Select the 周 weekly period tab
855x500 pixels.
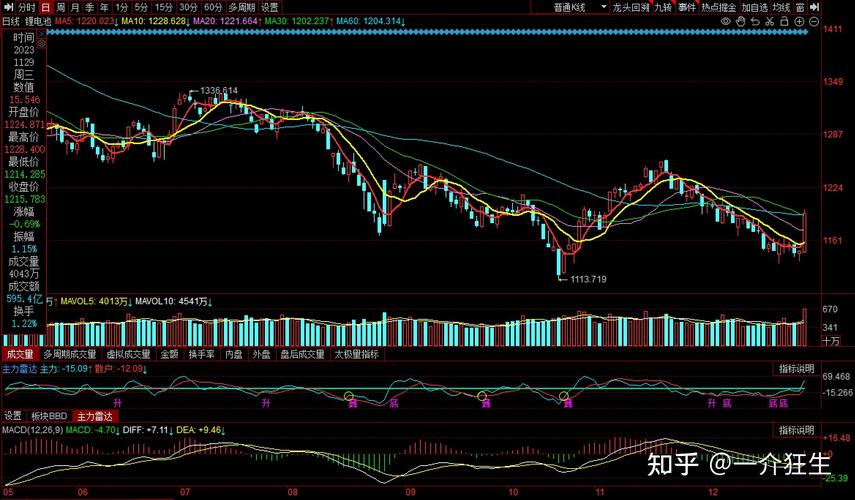61,7
